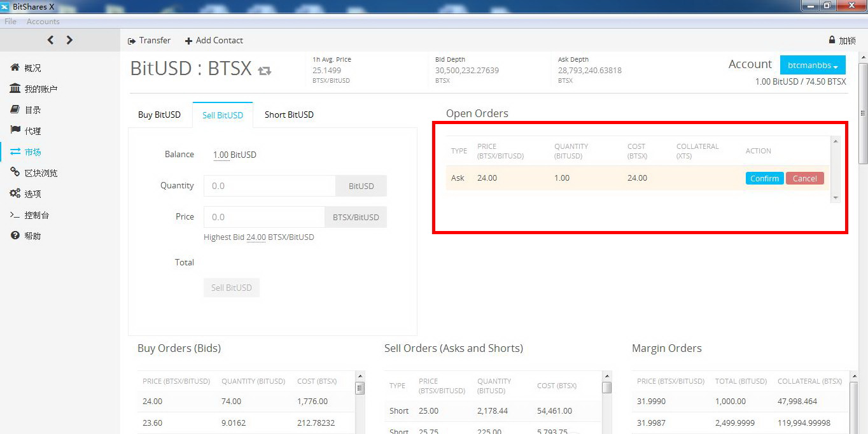Open the 目录 directory page

26,109
